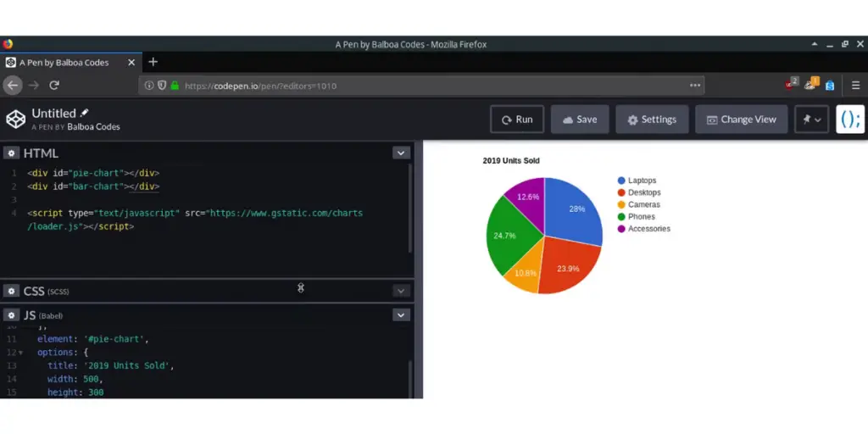Click the JS editor vertical scrollbar
Image resolution: width=868 pixels, height=434 pixels.
(410, 379)
